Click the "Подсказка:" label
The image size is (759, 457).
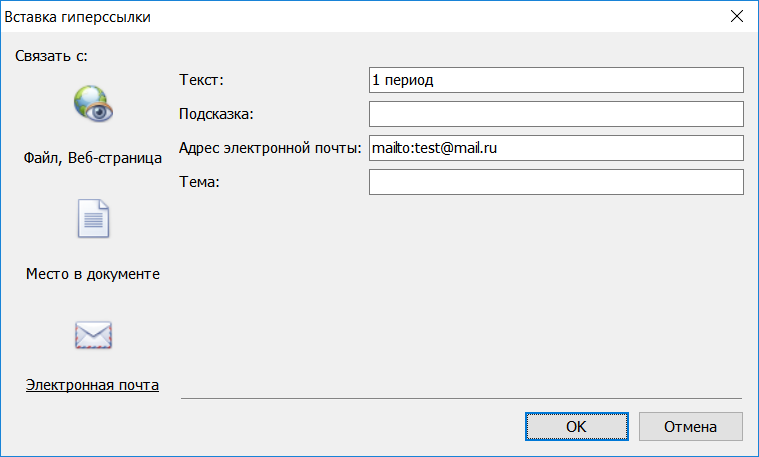pyautogui.click(x=216, y=114)
